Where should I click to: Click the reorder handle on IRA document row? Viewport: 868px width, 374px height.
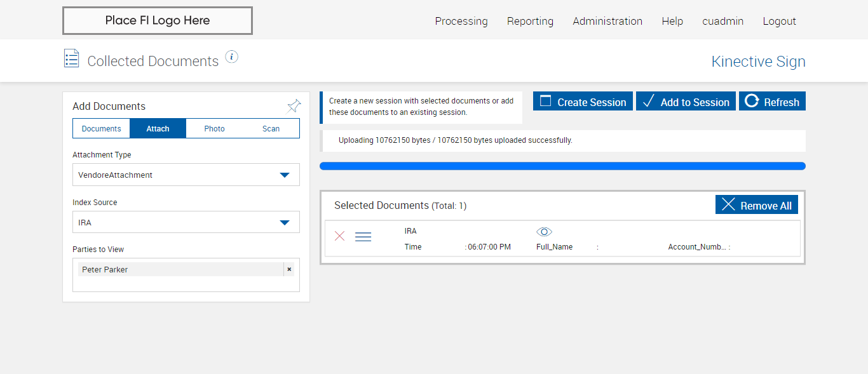coord(363,237)
